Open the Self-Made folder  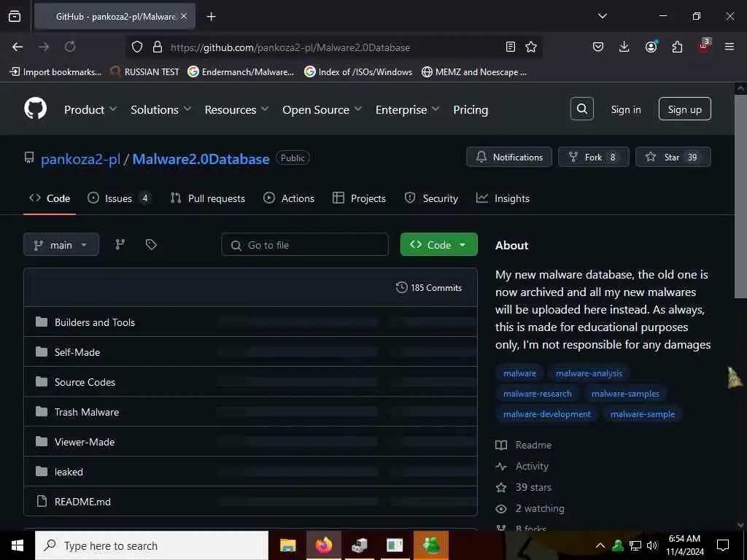(x=77, y=352)
